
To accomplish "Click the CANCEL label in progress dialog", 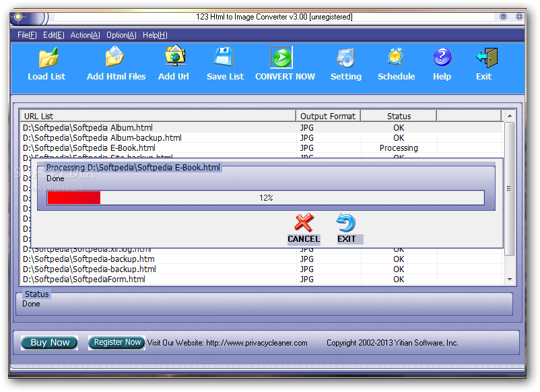I will [x=304, y=239].
